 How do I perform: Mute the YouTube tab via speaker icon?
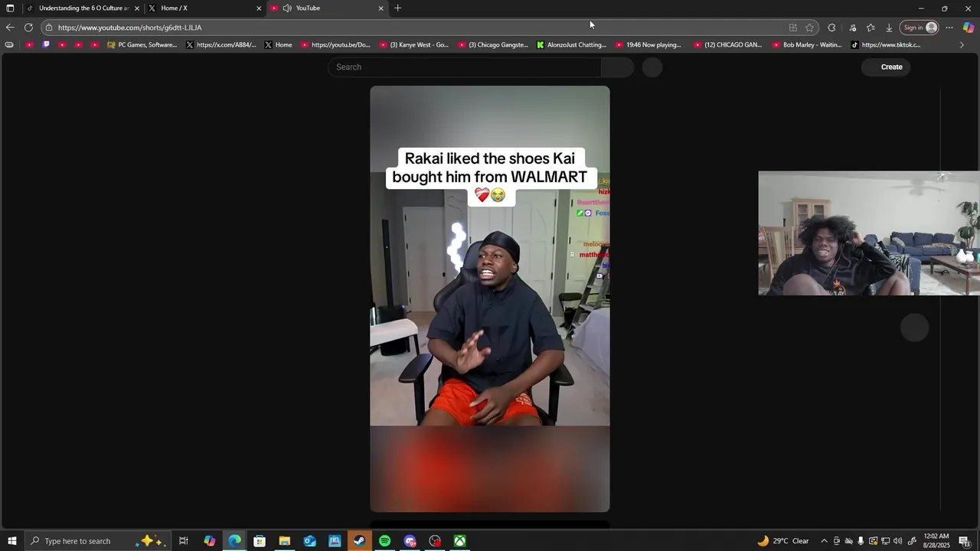pyautogui.click(x=287, y=8)
